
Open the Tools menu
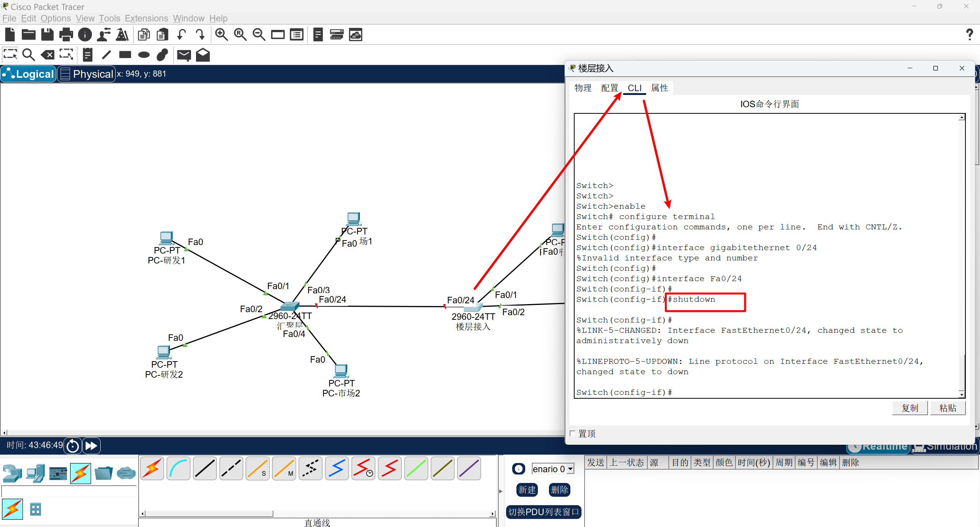click(x=109, y=18)
